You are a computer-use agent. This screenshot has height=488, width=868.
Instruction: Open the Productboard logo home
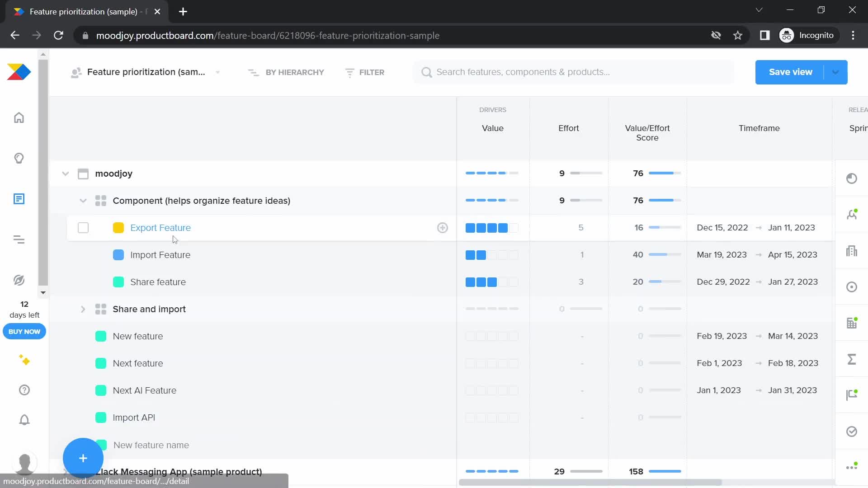coord(19,72)
